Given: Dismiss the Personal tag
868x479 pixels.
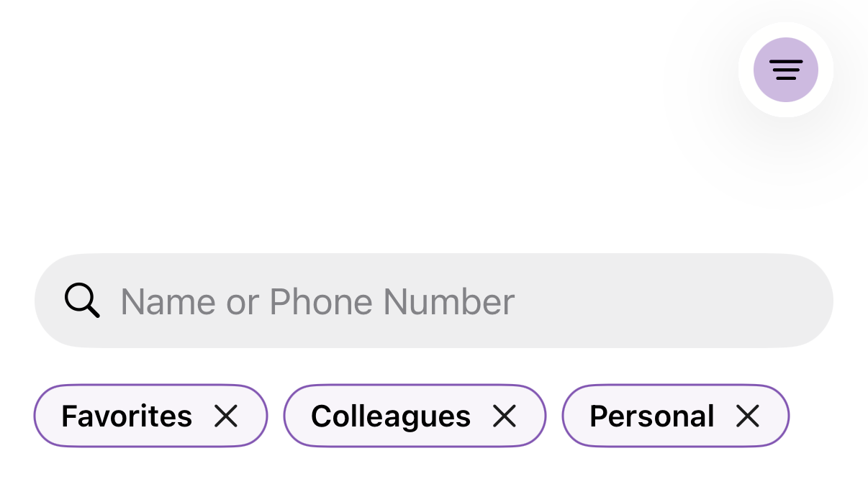Looking at the screenshot, I should pyautogui.click(x=748, y=416).
